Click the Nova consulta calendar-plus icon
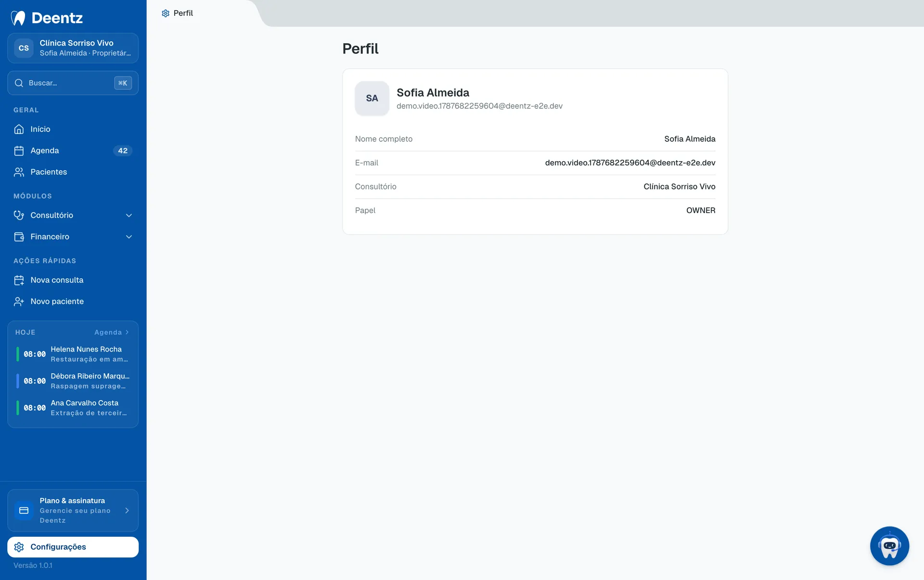 19,280
